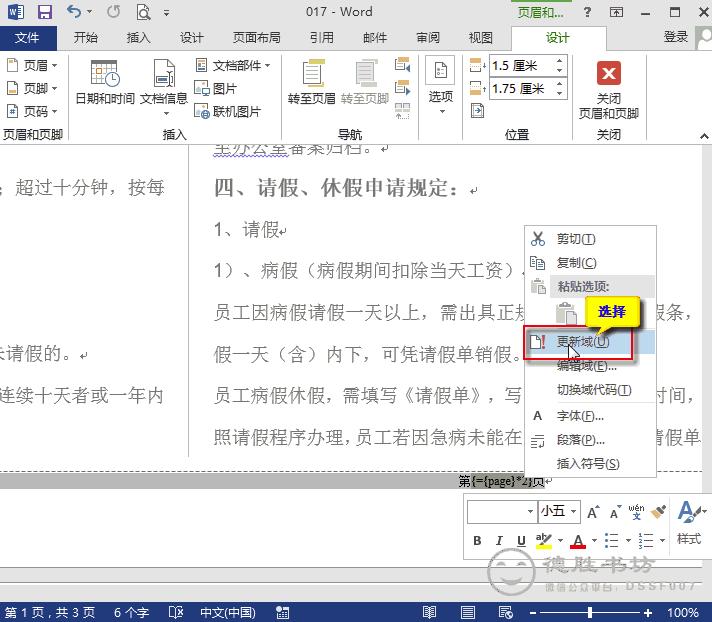
Task: Switch to 审阅 Review tab
Action: click(428, 38)
